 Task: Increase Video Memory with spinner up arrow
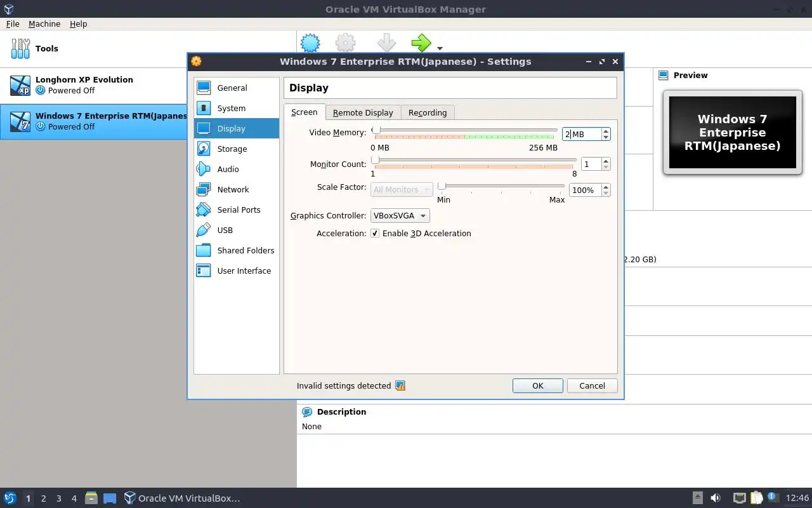tap(606, 130)
